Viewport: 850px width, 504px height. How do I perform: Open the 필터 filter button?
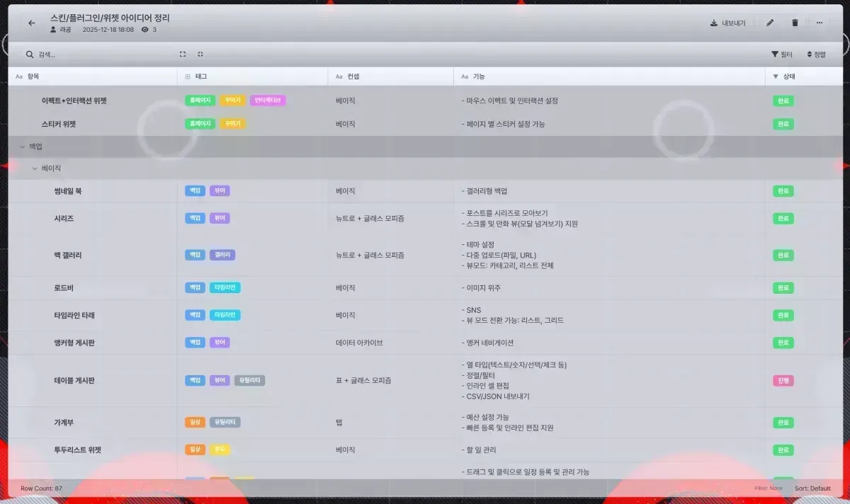[782, 55]
